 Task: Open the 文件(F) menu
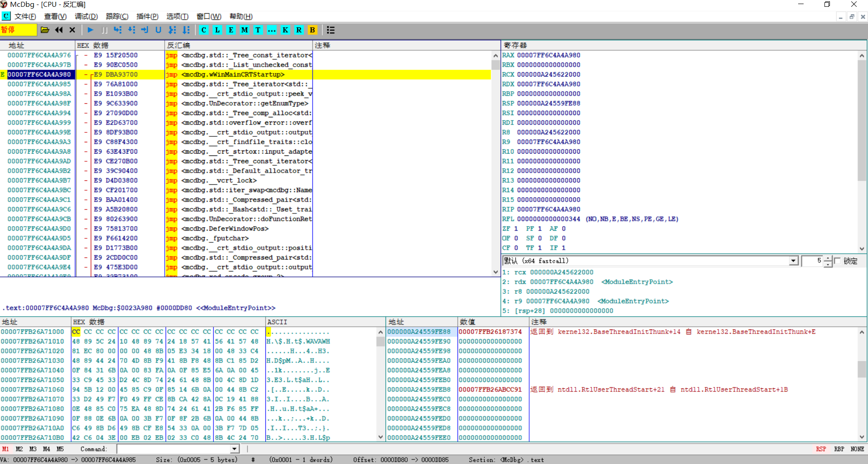pyautogui.click(x=25, y=16)
